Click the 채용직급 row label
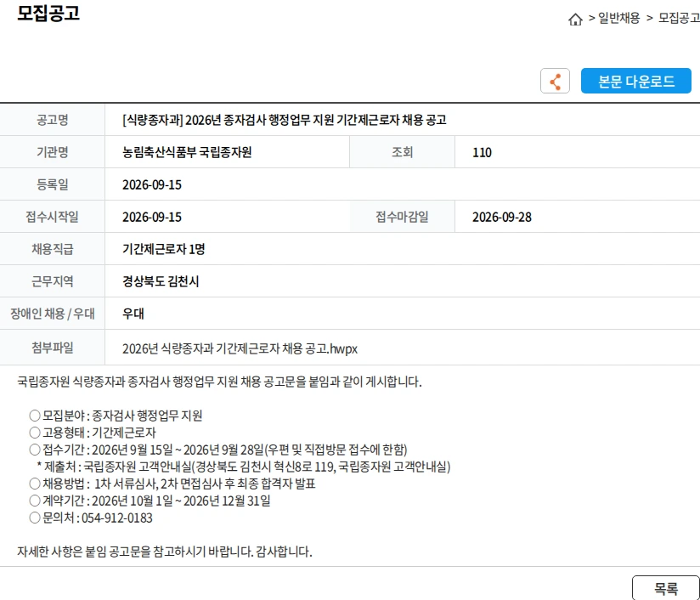Image resolution: width=700 pixels, height=600 pixels. point(52,249)
